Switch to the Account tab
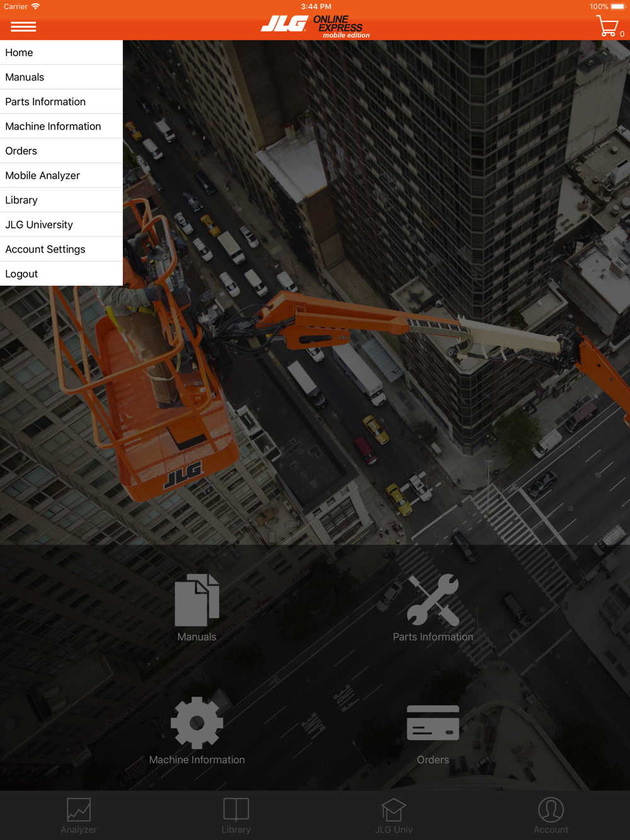 551,815
